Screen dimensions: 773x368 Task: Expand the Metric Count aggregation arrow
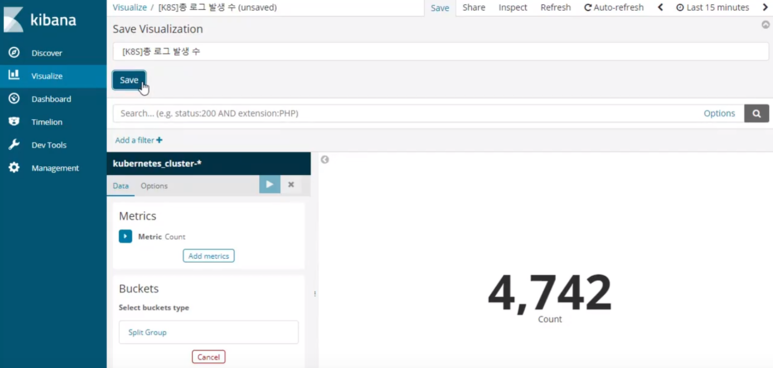[125, 236]
